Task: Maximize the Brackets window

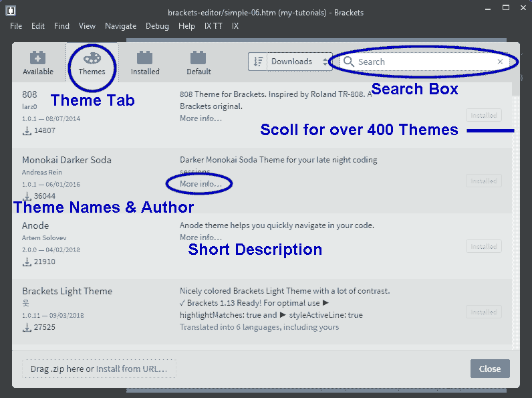Action: point(505,8)
